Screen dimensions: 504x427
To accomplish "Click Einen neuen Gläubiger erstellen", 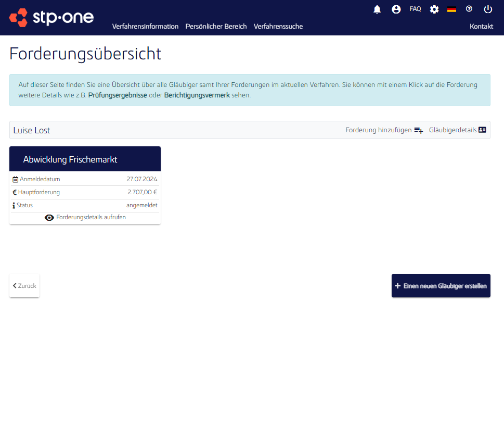I will (441, 285).
